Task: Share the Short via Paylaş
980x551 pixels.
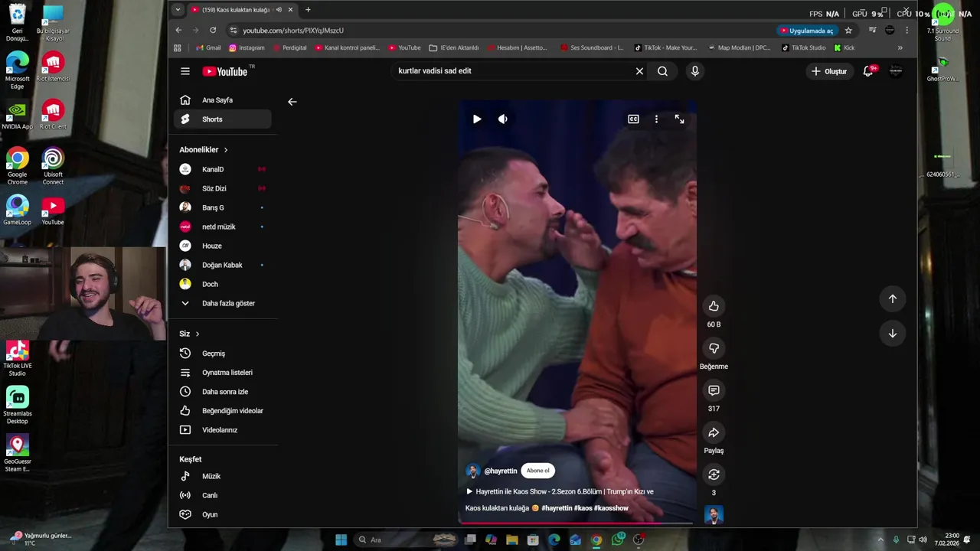Action: pos(714,432)
